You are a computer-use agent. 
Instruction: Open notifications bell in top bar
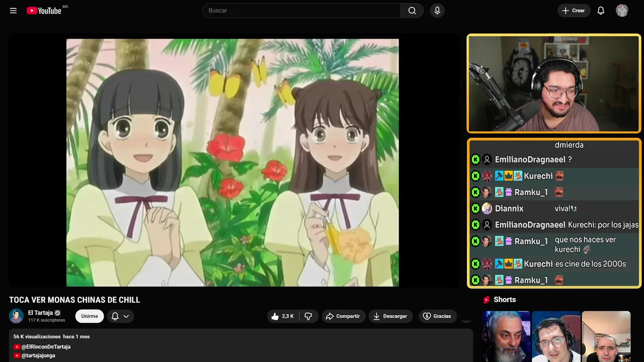tap(601, 11)
